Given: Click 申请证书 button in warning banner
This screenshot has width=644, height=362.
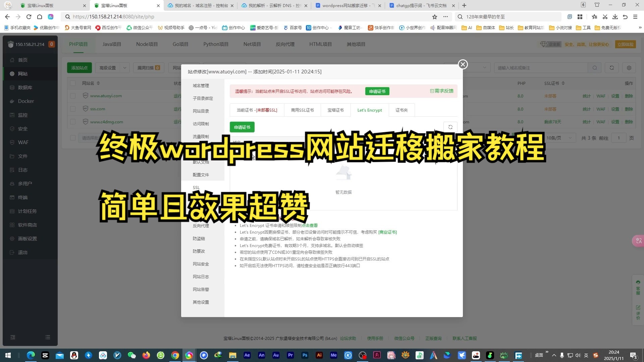Looking at the screenshot, I should pyautogui.click(x=377, y=91).
